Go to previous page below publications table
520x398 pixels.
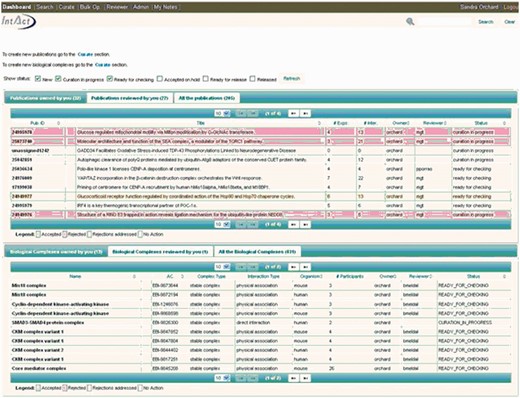253,225
